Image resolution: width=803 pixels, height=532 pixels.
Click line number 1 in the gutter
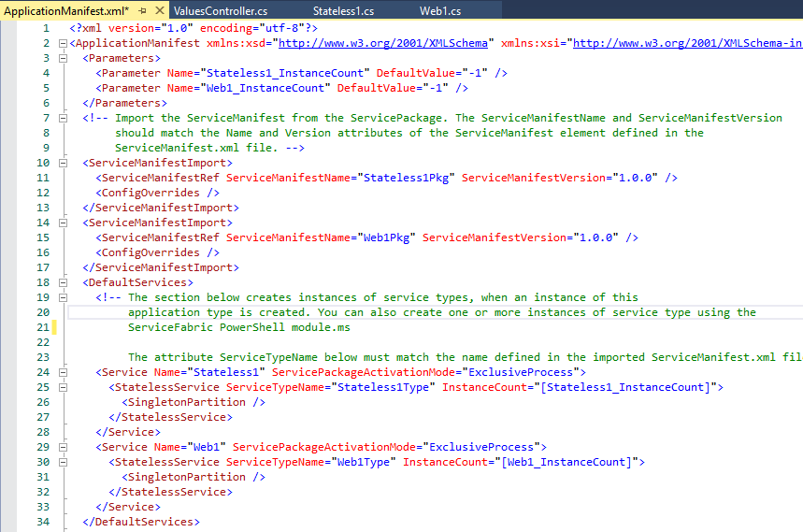coord(46,29)
